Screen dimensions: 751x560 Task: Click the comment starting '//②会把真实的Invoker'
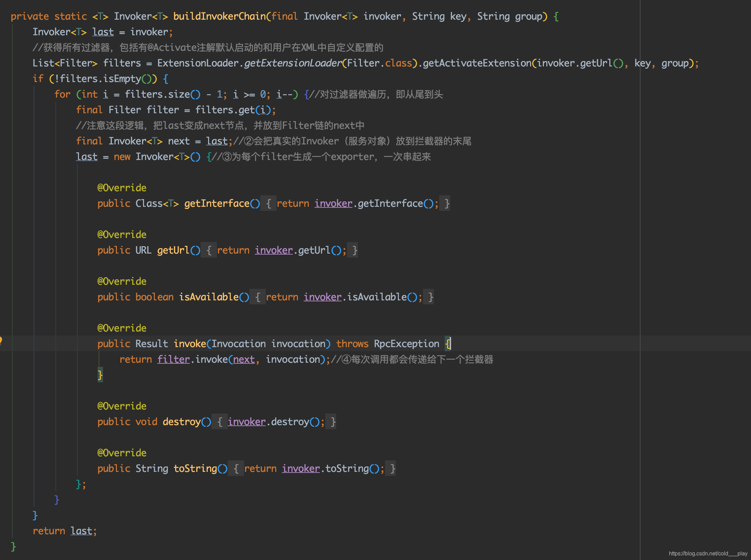point(352,141)
